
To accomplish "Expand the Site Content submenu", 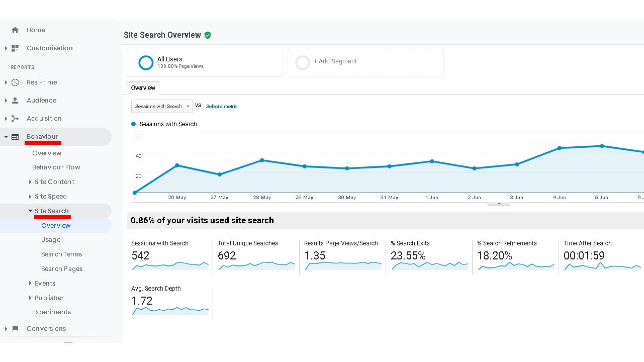I will (x=30, y=182).
